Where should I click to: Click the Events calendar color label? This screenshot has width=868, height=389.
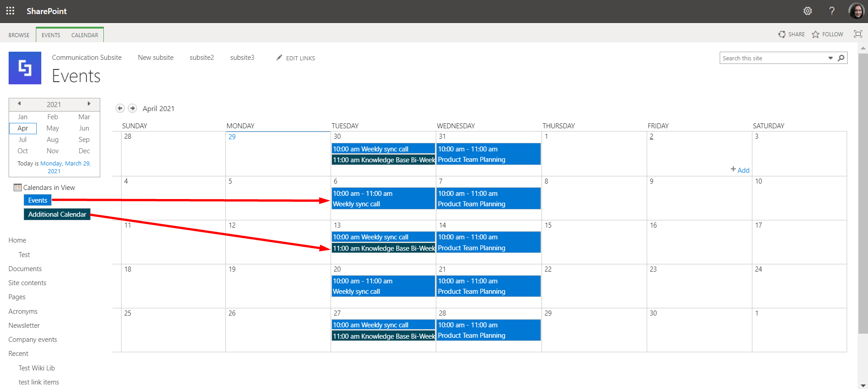pyautogui.click(x=38, y=200)
